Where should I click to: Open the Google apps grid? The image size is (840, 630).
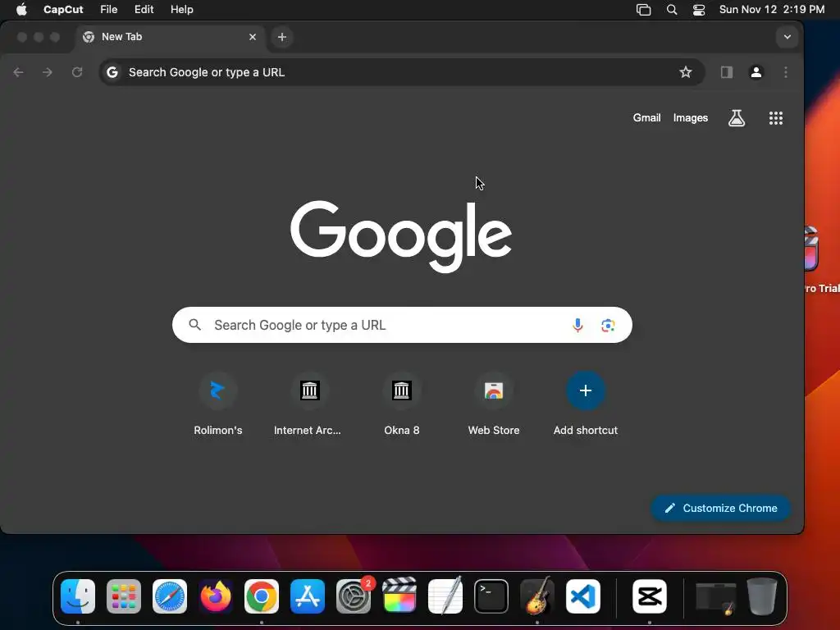776,118
